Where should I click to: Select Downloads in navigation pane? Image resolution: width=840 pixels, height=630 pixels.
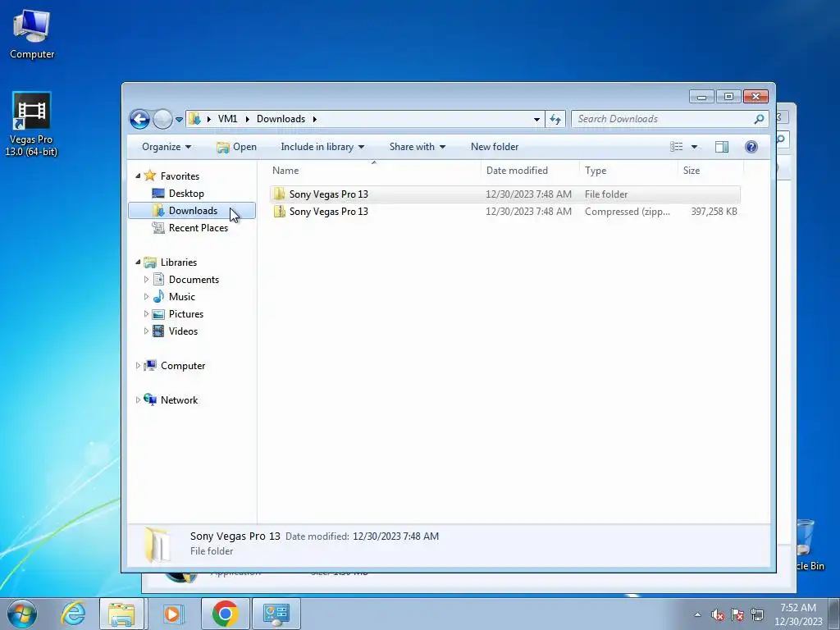click(x=193, y=211)
